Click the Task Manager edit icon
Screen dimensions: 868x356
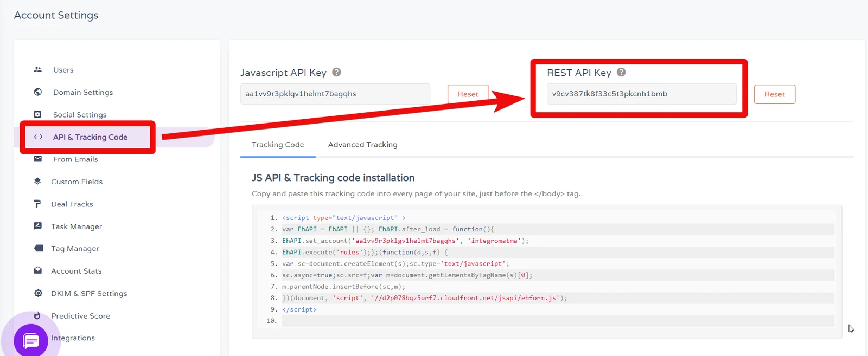click(37, 226)
